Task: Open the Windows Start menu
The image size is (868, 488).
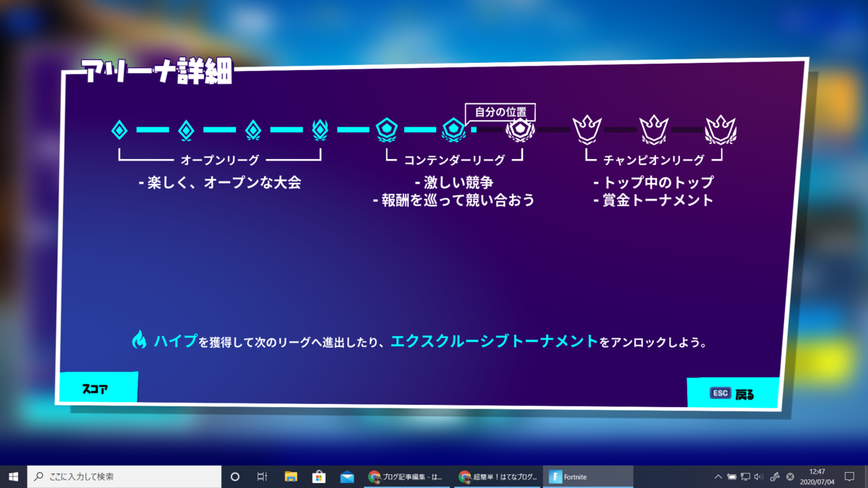Action: (13, 476)
